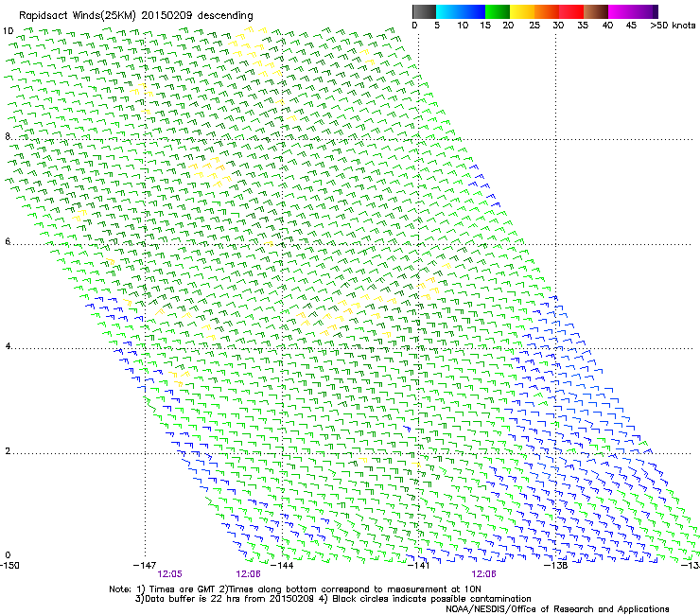Click the plot title 'Rapidsact Winds(25KM) 20150209 descending'

[x=135, y=16]
